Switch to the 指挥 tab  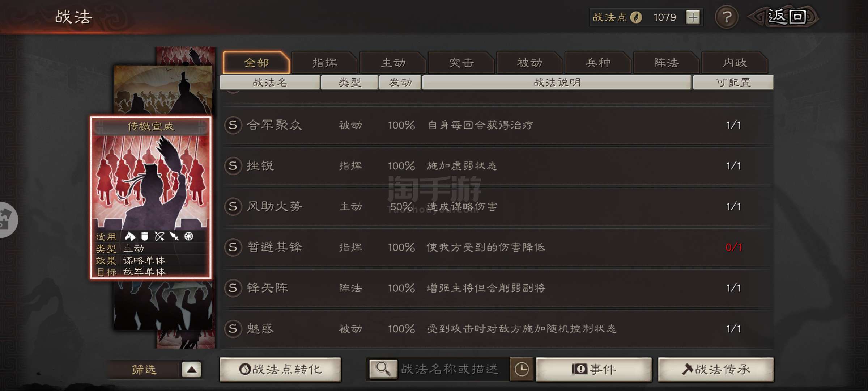point(324,63)
